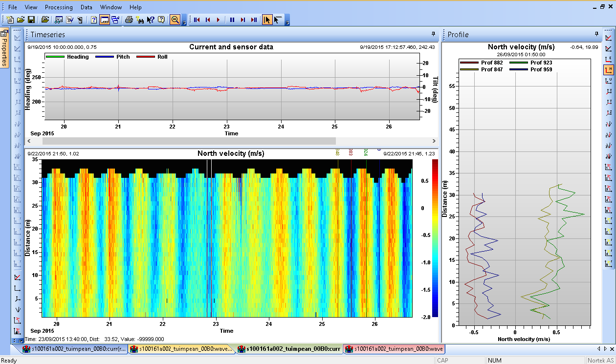616x364 pixels.
Task: Click the binoculars search icon in the toolbar
Action: coord(140,20)
